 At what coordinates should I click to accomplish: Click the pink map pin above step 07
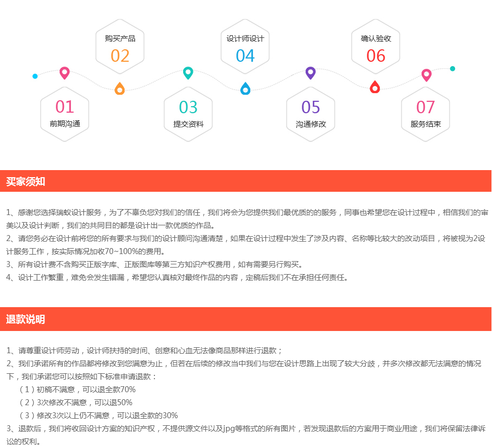(x=426, y=75)
